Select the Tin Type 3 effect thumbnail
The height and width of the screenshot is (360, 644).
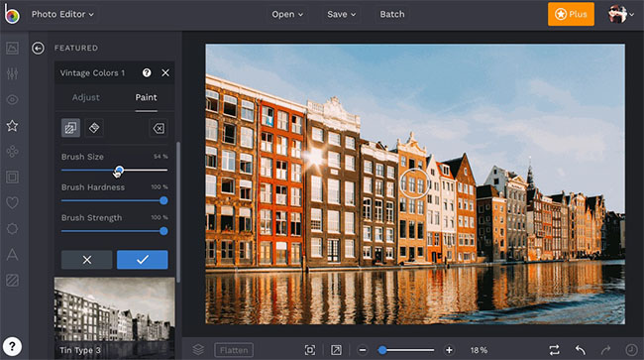[115, 318]
